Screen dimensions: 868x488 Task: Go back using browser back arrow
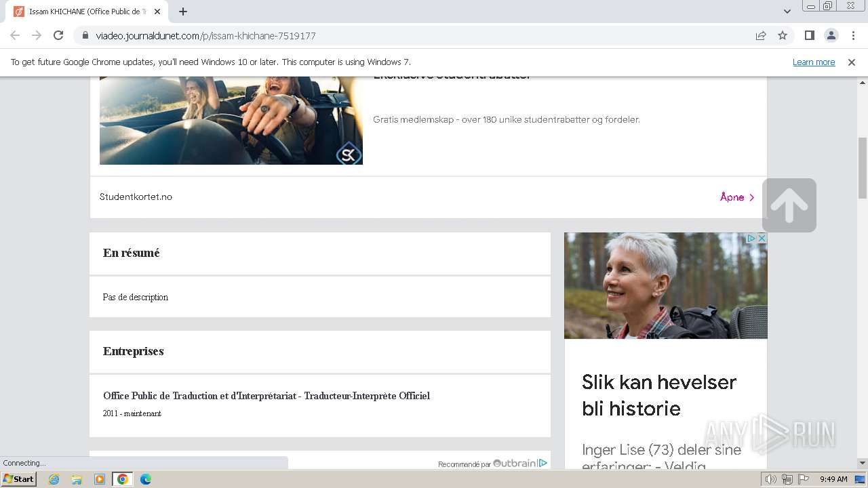pyautogui.click(x=15, y=35)
